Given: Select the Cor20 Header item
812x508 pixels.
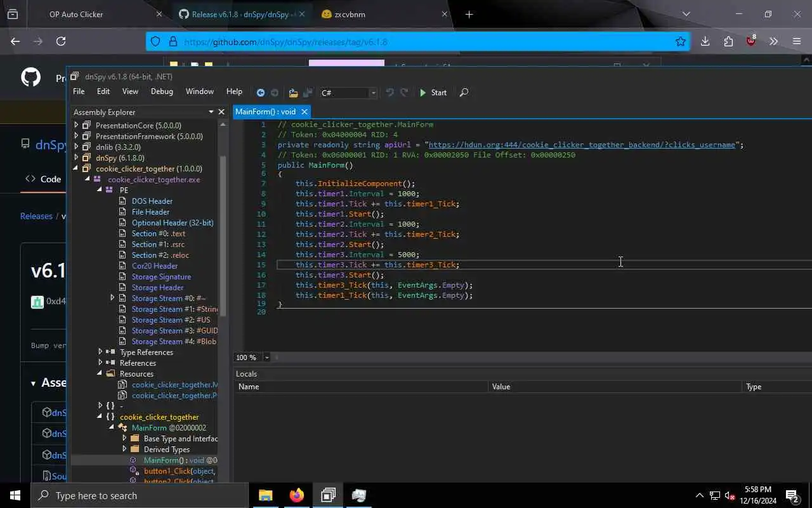Looking at the screenshot, I should point(155,266).
